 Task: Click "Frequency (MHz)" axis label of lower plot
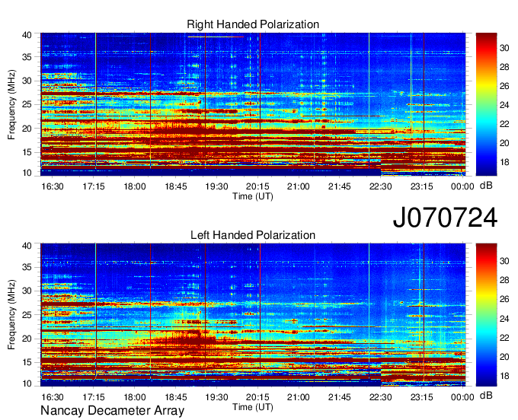11,315
